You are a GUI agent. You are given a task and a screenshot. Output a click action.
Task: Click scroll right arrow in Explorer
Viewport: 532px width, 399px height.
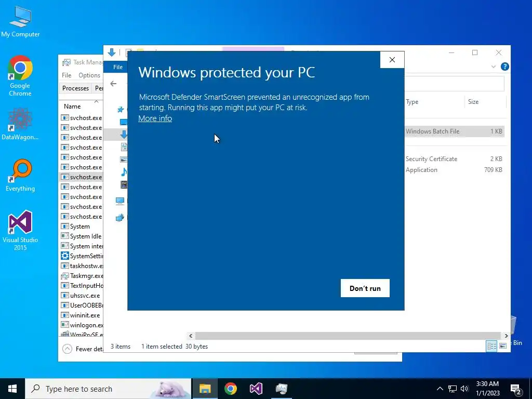coord(506,336)
